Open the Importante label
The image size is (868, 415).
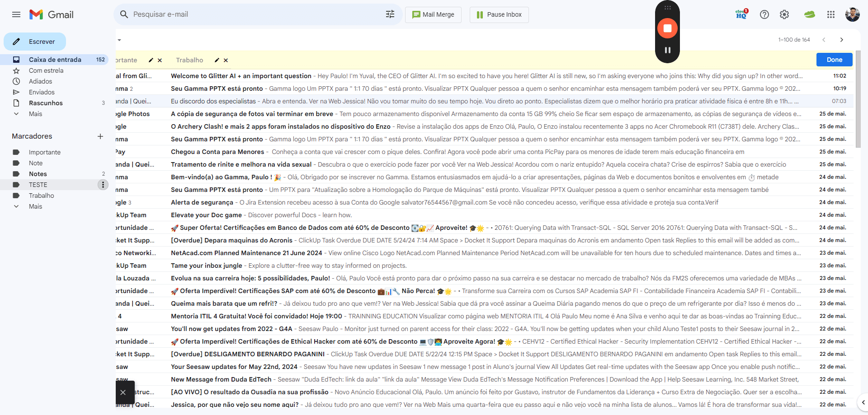(45, 152)
